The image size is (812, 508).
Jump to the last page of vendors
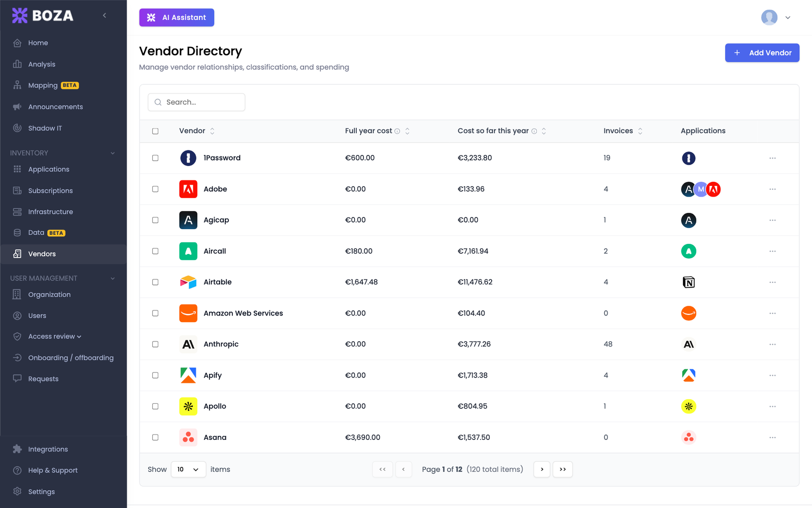pos(562,469)
